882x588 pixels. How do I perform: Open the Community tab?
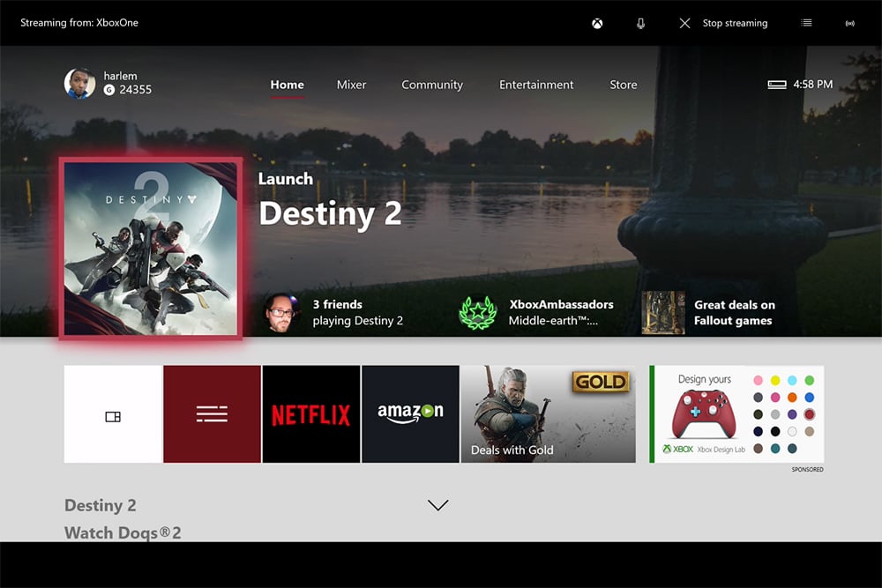[x=432, y=85]
